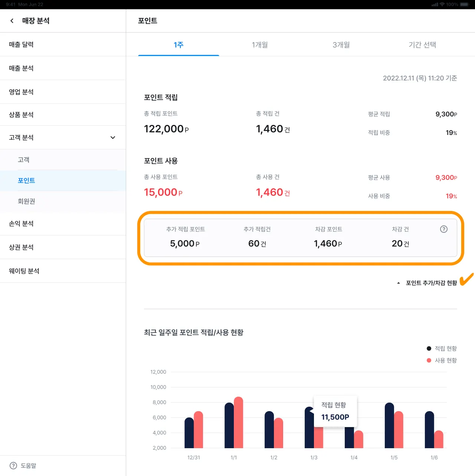The height and width of the screenshot is (476, 475).
Task: Click the 2022.12.11 (목) 11:20 기준 timestamp
Action: tap(420, 78)
